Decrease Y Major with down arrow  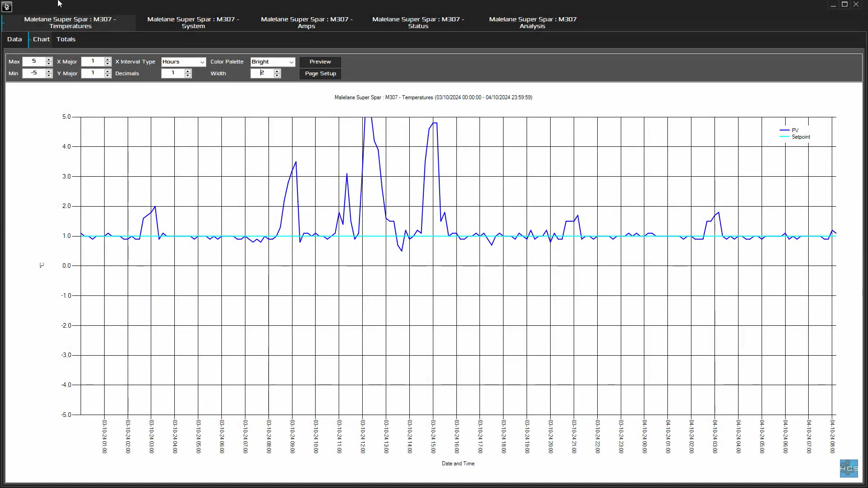click(x=108, y=76)
